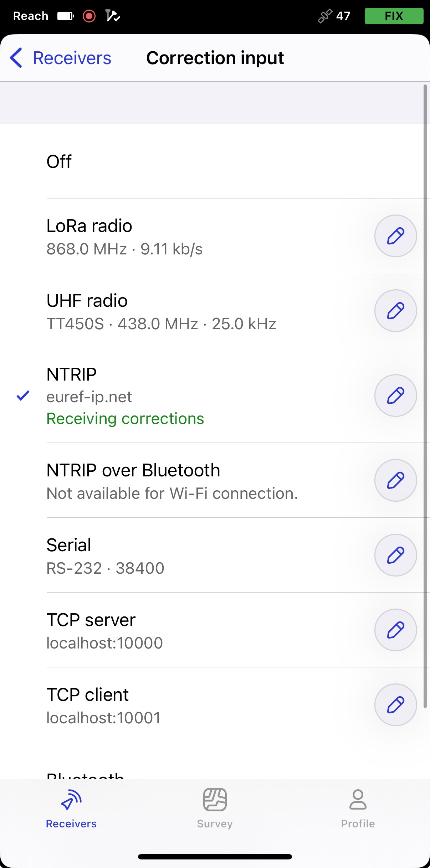The height and width of the screenshot is (868, 430).
Task: Tap the recording indicator in status bar
Action: point(89,16)
